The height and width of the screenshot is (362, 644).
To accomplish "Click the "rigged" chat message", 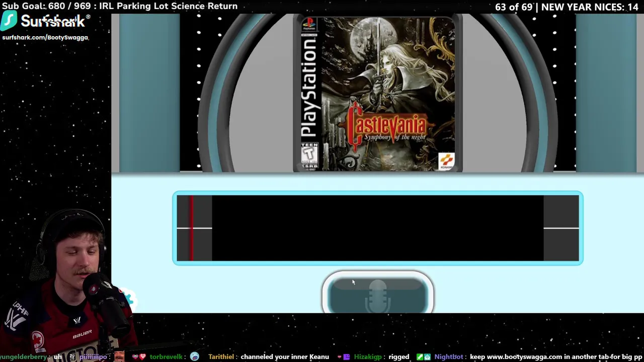I will click(x=398, y=356).
